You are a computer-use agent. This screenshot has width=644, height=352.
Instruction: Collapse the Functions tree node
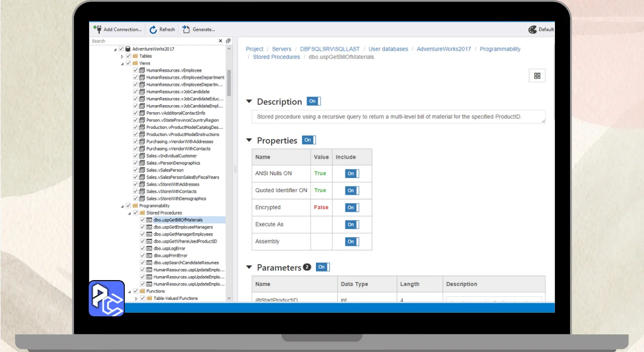(x=129, y=291)
